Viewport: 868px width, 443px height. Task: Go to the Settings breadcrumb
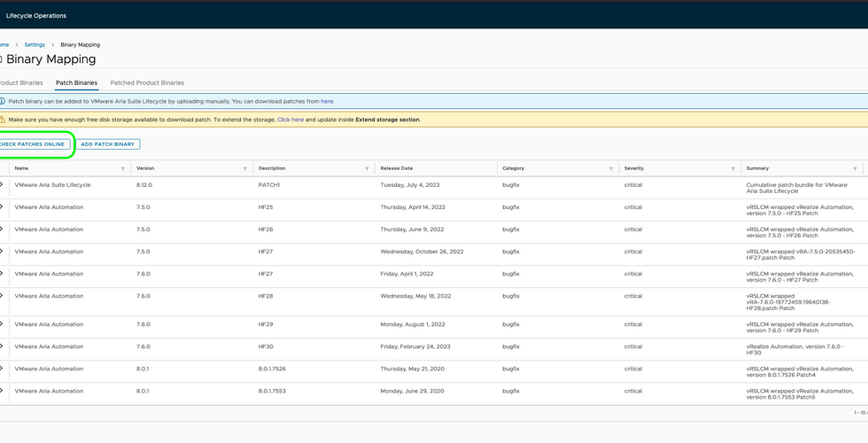coord(35,45)
